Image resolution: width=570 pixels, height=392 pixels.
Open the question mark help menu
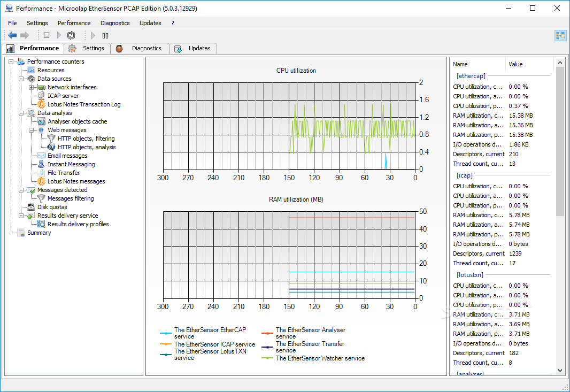[x=173, y=23]
